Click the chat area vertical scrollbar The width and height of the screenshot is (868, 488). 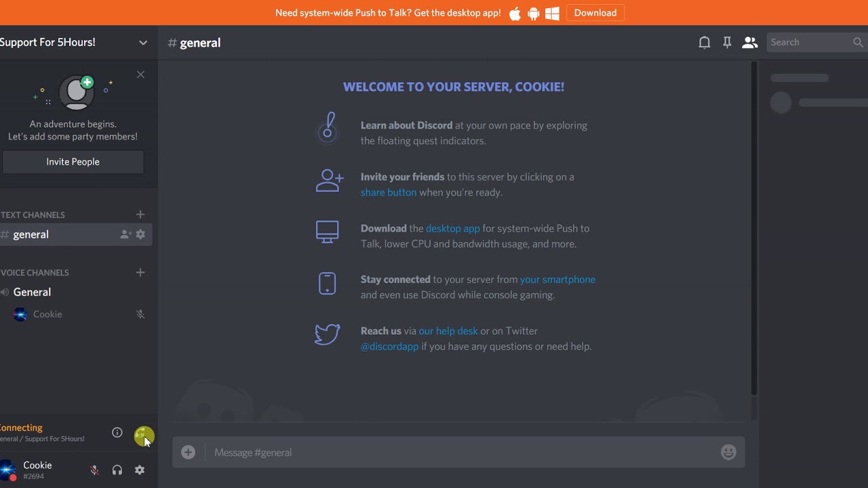753,228
